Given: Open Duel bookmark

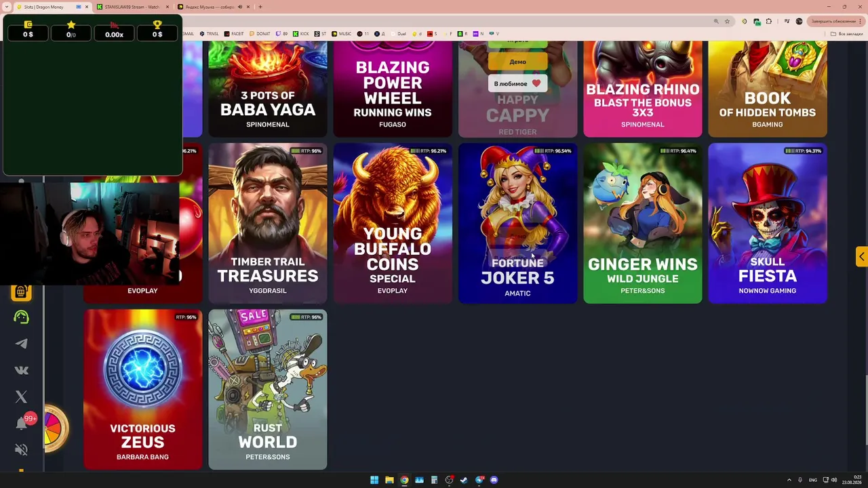Looking at the screenshot, I should pos(399,34).
